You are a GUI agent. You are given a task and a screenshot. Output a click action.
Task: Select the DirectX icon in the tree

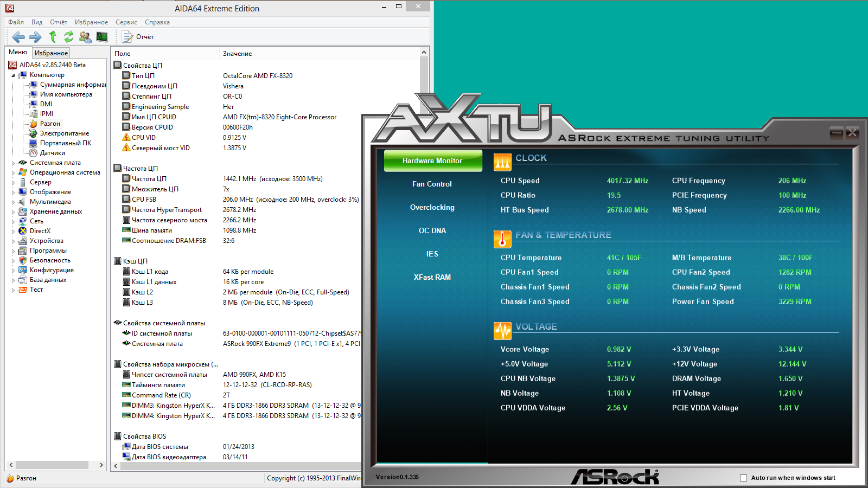click(x=23, y=231)
